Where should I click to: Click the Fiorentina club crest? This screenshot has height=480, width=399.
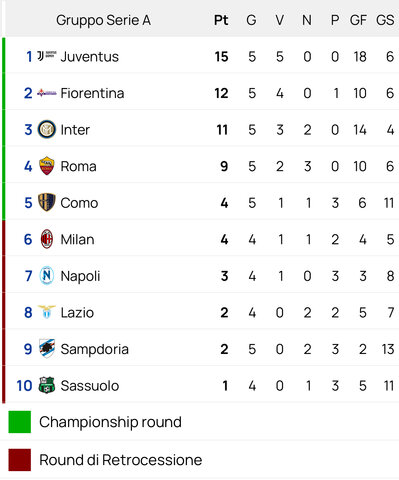[x=47, y=93]
